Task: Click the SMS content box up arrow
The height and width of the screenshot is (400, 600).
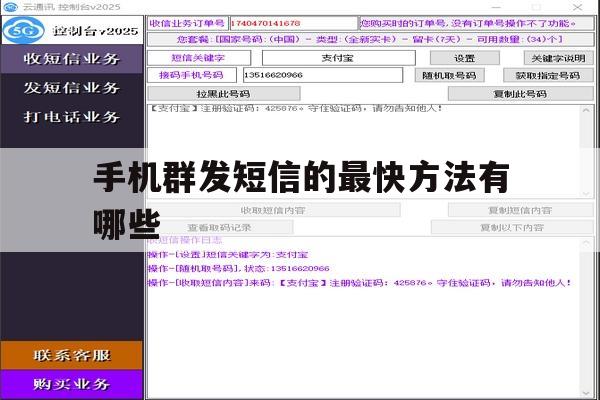Action: tap(586, 110)
